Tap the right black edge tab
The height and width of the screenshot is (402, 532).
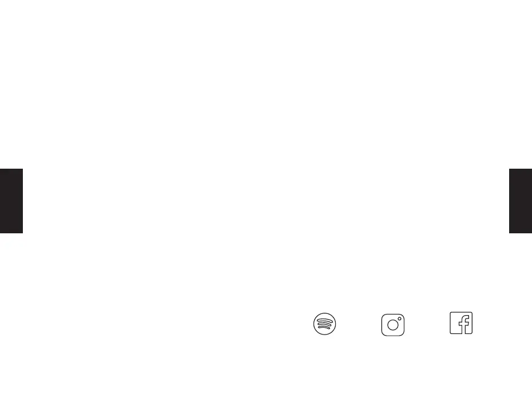click(521, 201)
